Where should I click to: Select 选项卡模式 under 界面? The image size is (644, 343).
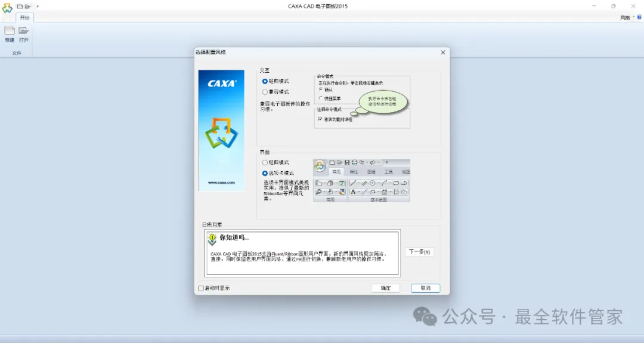click(278, 174)
